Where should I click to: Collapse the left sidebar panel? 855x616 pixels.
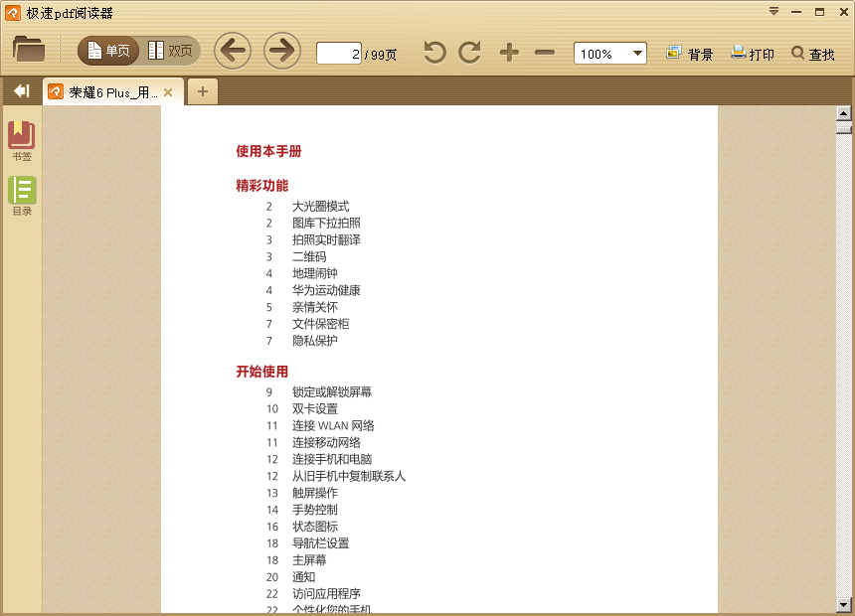pyautogui.click(x=20, y=90)
